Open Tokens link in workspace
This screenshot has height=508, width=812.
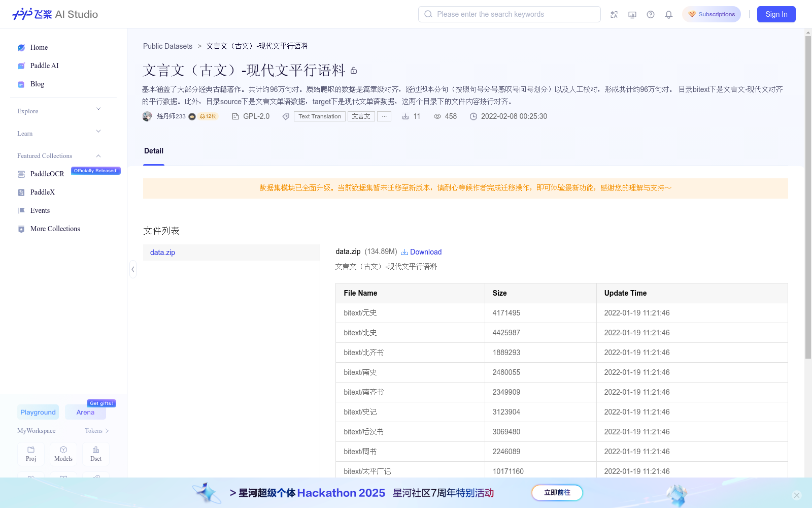pyautogui.click(x=97, y=431)
